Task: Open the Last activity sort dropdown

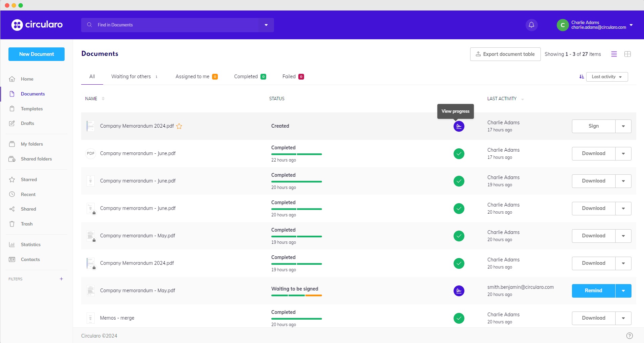Action: click(607, 77)
